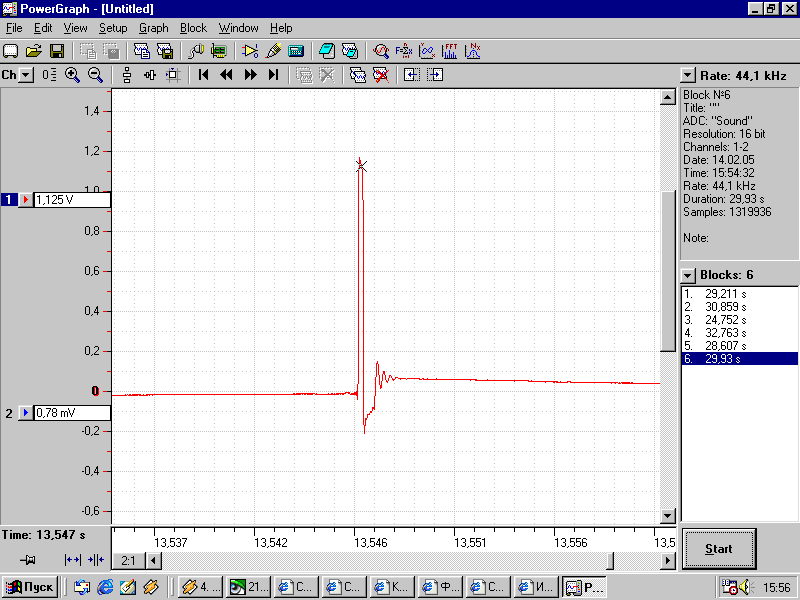Toggle channel 2 blue arrow marker
This screenshot has width=800, height=600.
click(x=26, y=412)
